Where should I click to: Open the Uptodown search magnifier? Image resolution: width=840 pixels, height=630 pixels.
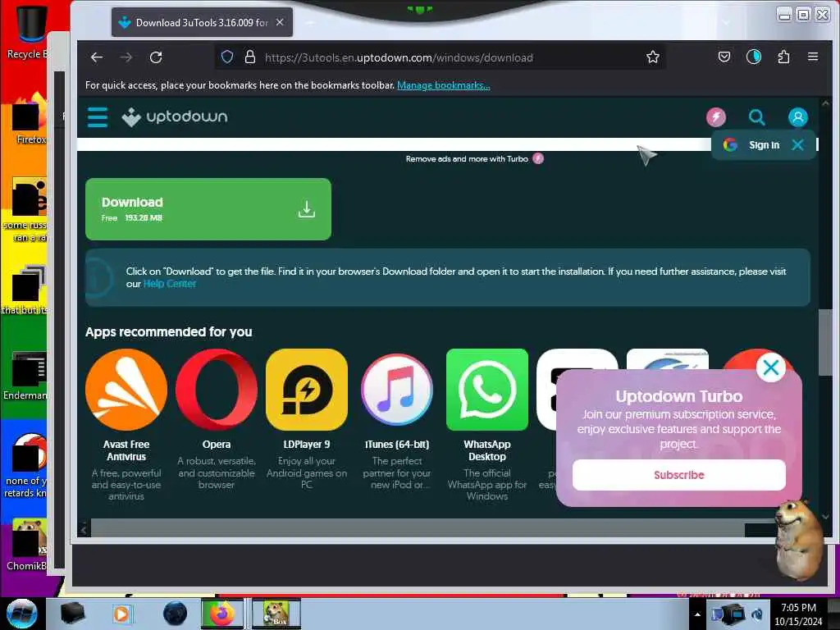(x=756, y=116)
